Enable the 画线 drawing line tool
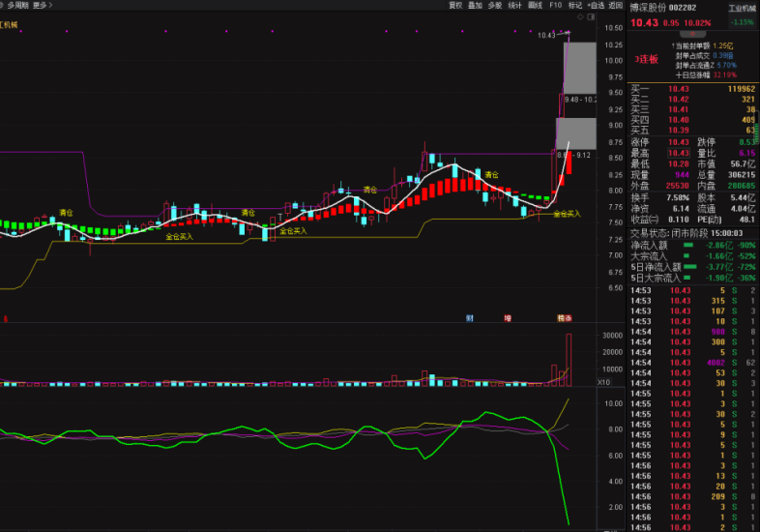 pyautogui.click(x=535, y=5)
